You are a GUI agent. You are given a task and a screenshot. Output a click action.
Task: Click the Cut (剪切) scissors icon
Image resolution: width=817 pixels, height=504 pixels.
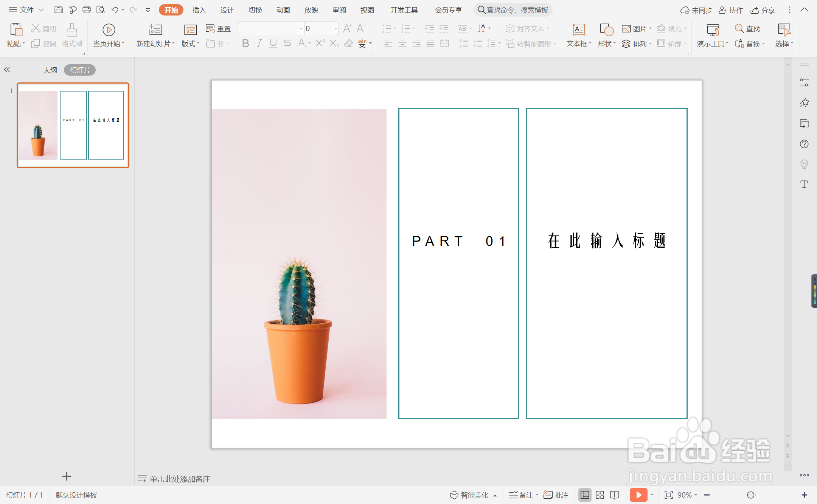(x=36, y=28)
